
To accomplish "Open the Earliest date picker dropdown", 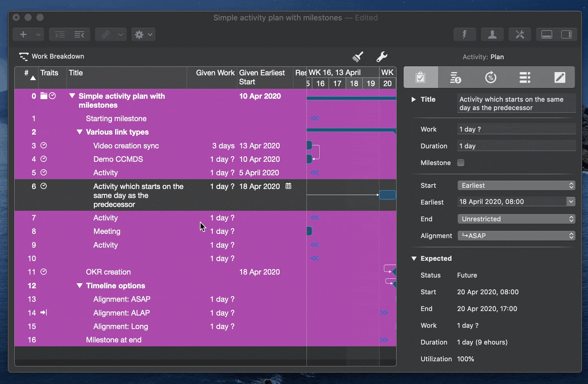I will click(x=571, y=202).
